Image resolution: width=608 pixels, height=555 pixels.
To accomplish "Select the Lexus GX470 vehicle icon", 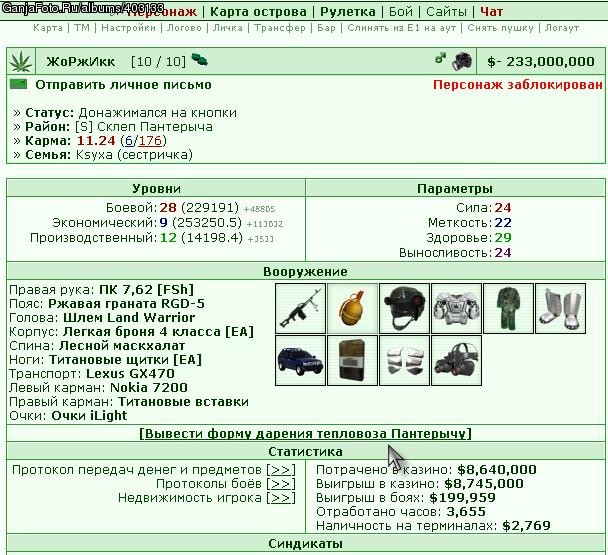I will pos(301,361).
